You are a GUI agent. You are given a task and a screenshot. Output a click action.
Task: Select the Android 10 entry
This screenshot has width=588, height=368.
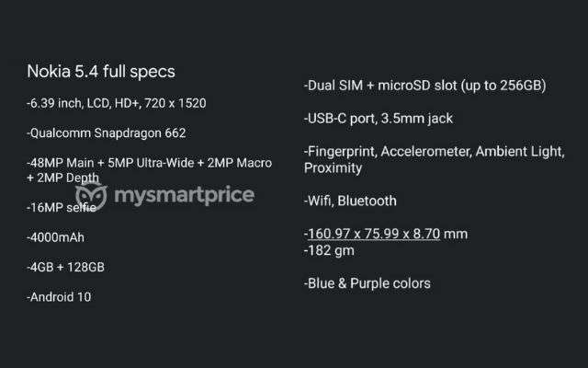pos(59,297)
